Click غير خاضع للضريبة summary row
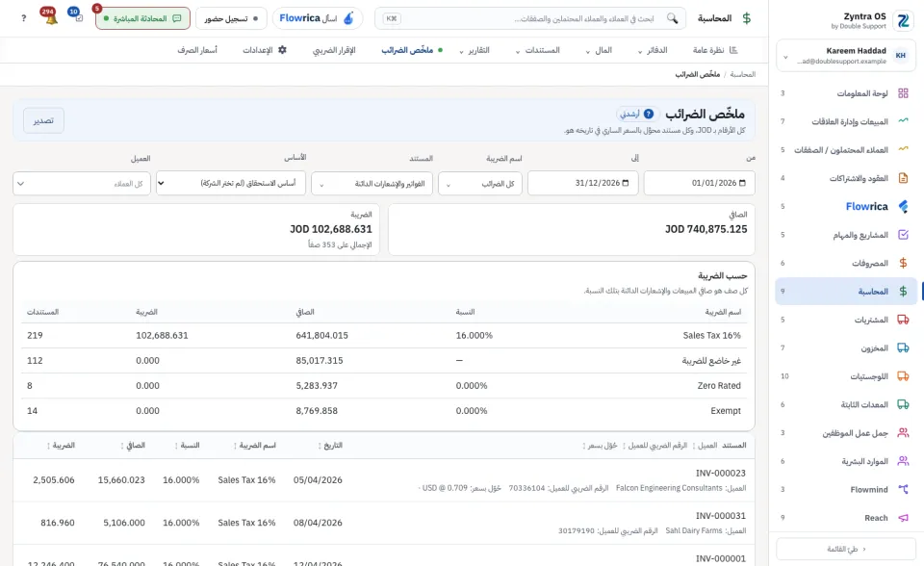 384,360
